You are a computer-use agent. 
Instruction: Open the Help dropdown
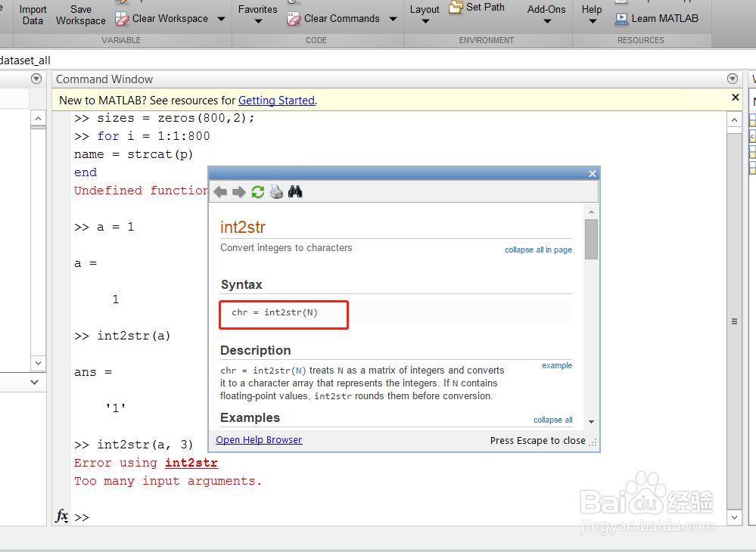point(592,14)
